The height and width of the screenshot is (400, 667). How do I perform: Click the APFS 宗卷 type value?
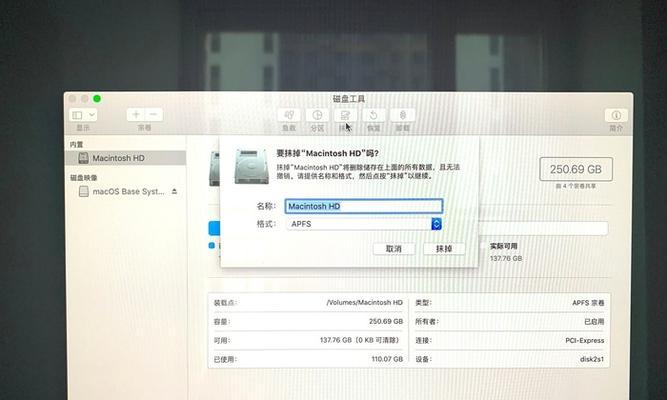click(588, 303)
